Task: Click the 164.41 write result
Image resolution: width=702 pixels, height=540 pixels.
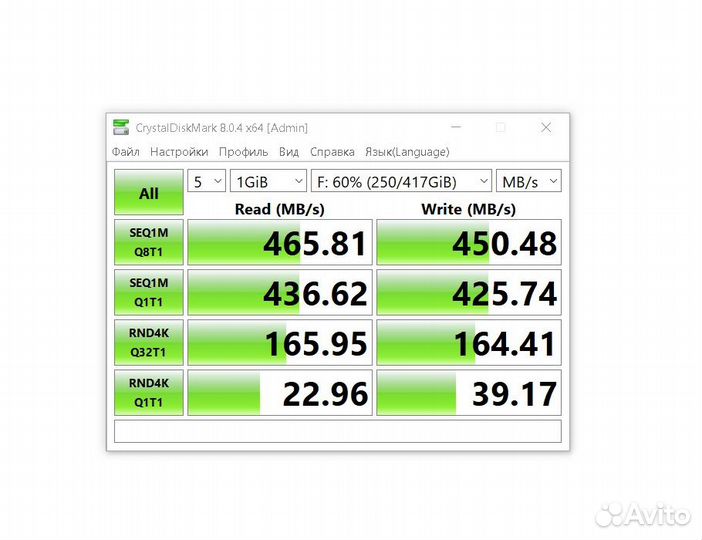Action: [469, 343]
